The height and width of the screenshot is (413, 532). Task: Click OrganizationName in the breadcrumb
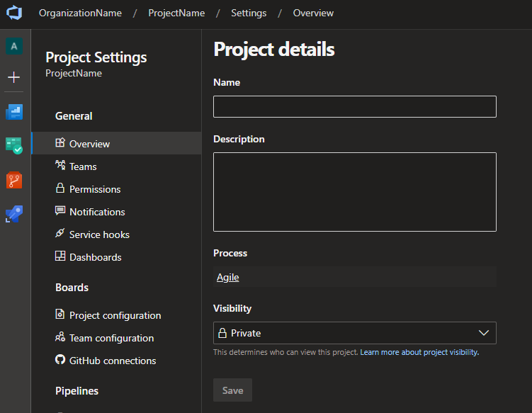point(80,13)
